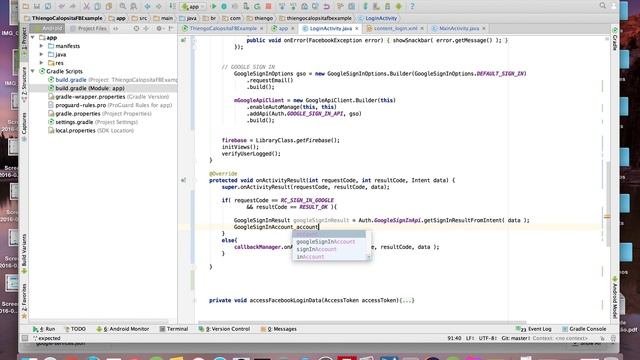Toggle the read-only lock in the status bar
The image size is (640, 360).
click(602, 338)
